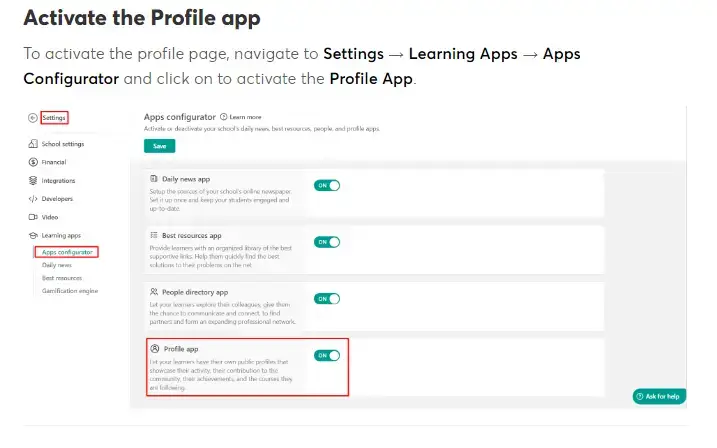This screenshot has height=448, width=717.
Task: Open the Learn more link
Action: [245, 117]
